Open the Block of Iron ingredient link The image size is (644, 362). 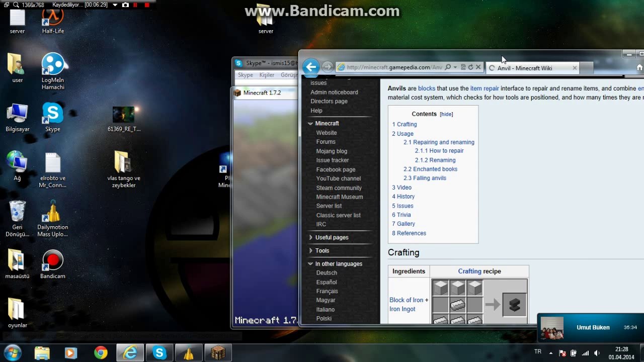tap(407, 300)
